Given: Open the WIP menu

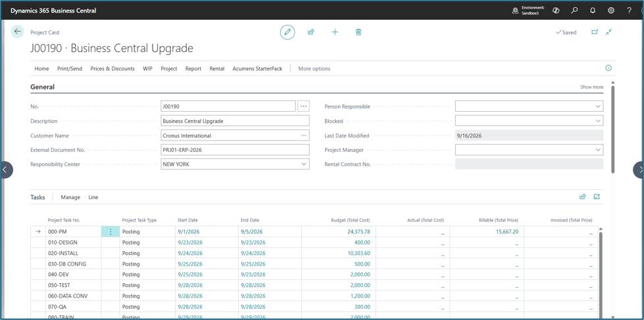Looking at the screenshot, I should [x=147, y=68].
